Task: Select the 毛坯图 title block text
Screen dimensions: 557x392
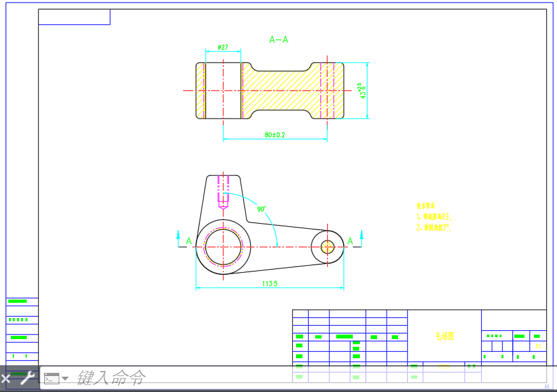Action: coord(445,336)
